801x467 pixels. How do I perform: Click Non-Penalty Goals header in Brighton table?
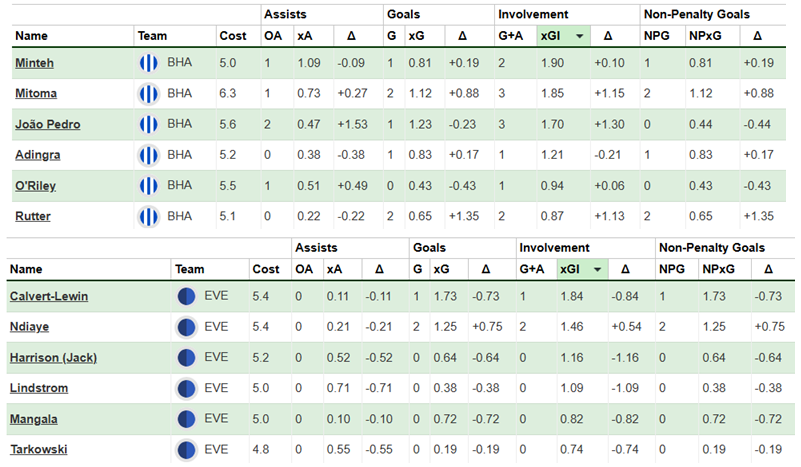[x=698, y=14]
